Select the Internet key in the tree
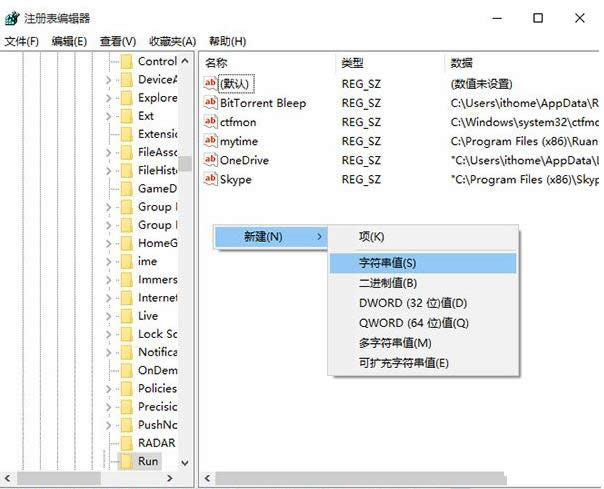Screen dimensions: 604x489 [x=158, y=298]
